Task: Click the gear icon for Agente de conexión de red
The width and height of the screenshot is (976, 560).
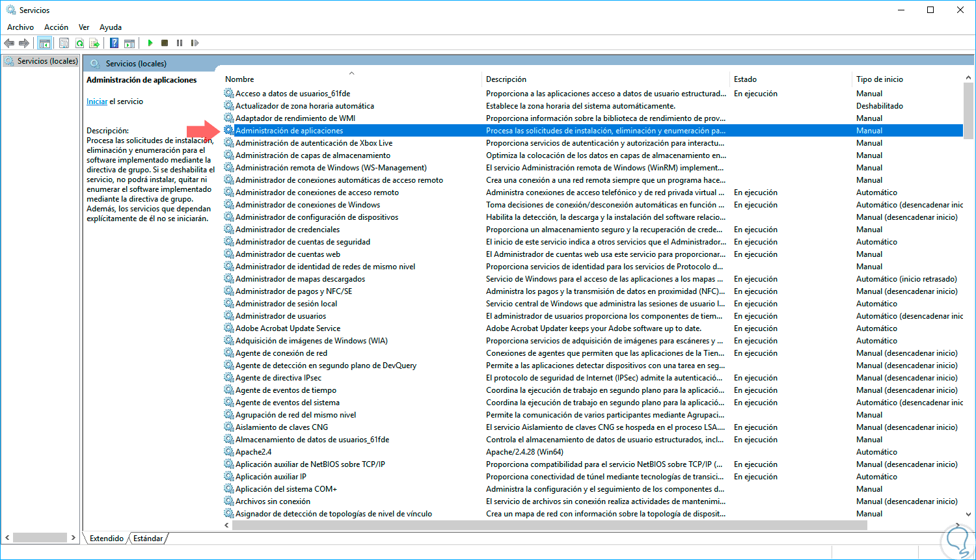Action: 229,353
